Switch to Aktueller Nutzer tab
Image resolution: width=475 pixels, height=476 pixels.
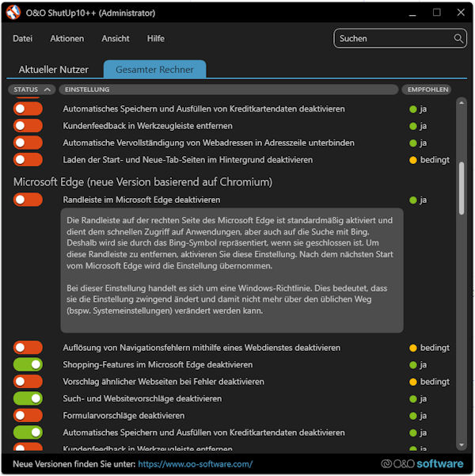pos(53,70)
